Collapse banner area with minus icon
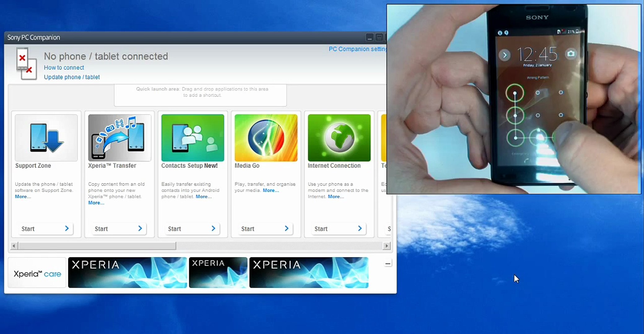Viewport: 644px width, 334px height. pyautogui.click(x=388, y=263)
